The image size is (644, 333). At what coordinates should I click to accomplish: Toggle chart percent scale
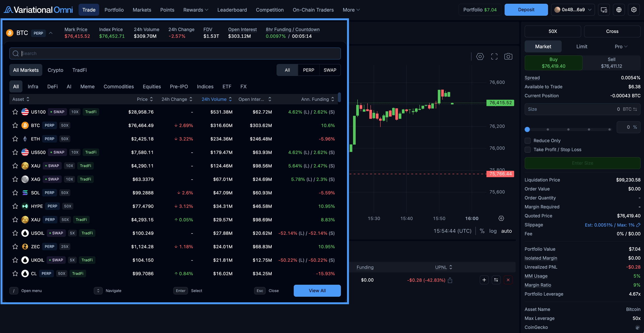tap(482, 231)
